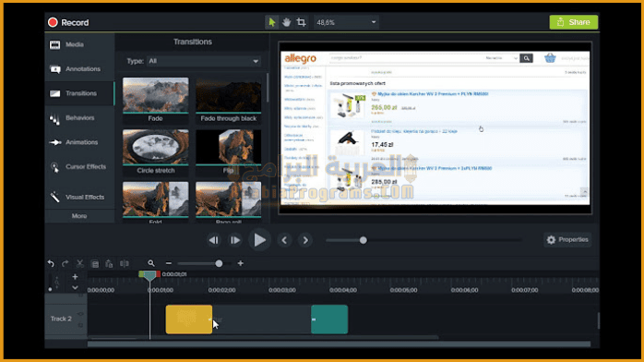Open the Media tab
644x362 pixels.
(x=78, y=44)
